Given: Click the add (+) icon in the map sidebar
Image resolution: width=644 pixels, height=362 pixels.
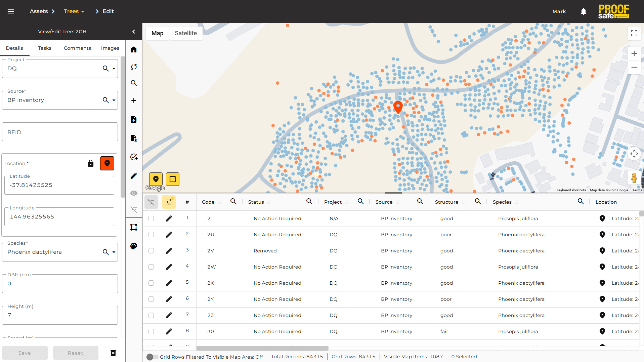Looking at the screenshot, I should (134, 100).
